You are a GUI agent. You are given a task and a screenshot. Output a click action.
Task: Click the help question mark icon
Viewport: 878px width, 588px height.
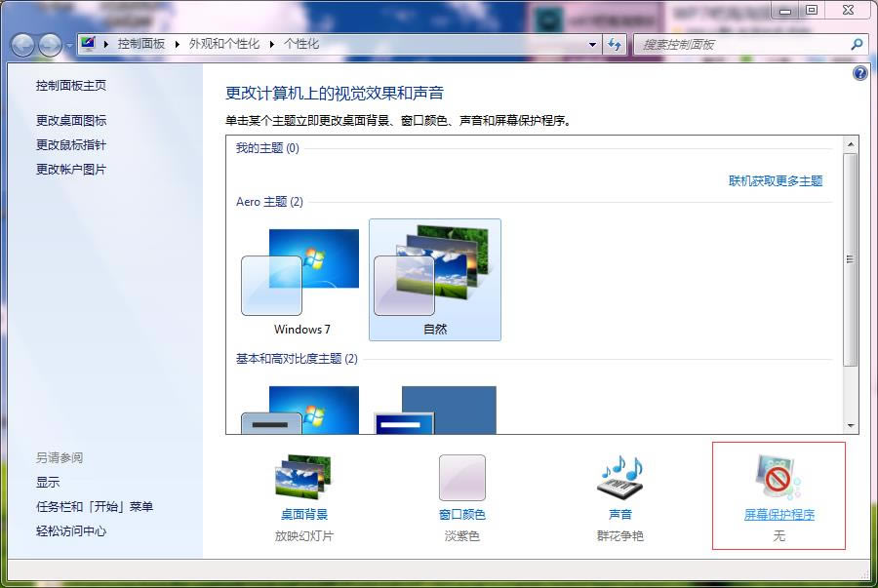pos(858,72)
